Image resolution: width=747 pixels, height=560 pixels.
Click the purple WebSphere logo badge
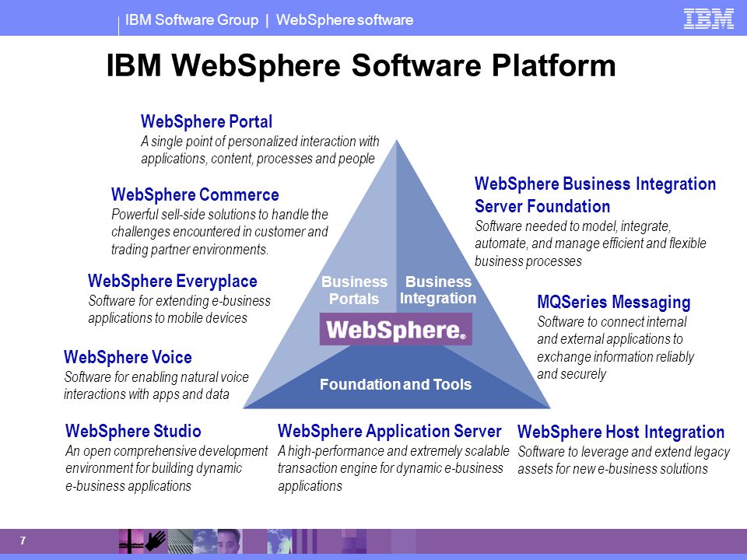[x=395, y=329]
